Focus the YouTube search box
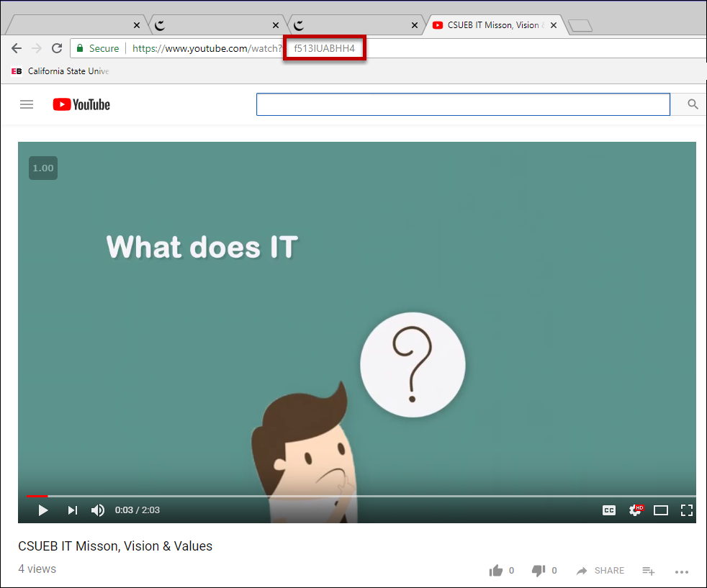Image resolution: width=707 pixels, height=588 pixels. (463, 104)
